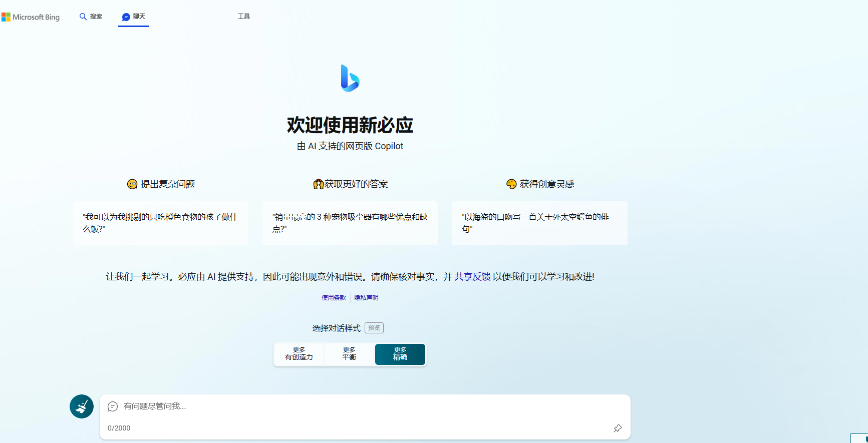This screenshot has height=443, width=868.
Task: Open the 搜索 tab
Action: (91, 17)
